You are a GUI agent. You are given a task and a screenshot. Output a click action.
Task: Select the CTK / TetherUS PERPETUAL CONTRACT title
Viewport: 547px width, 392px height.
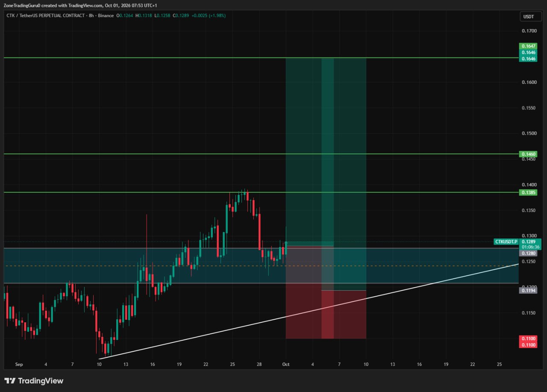(x=46, y=16)
